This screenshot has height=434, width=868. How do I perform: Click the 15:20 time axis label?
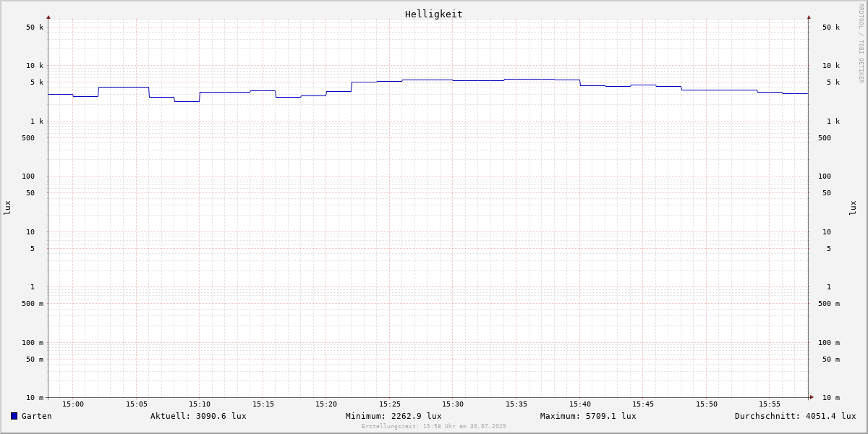click(x=326, y=404)
